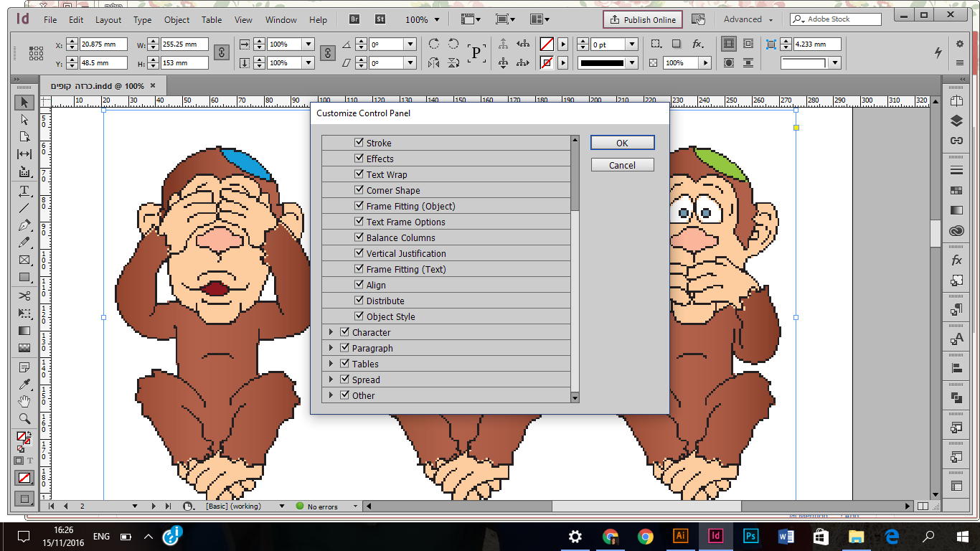
Task: Expand the Spread group arrow
Action: point(331,380)
